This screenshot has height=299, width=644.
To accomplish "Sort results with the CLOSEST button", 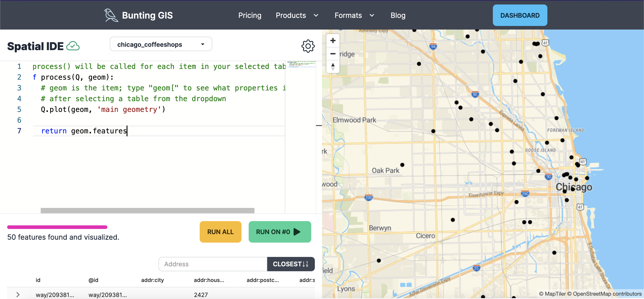I will [290, 264].
